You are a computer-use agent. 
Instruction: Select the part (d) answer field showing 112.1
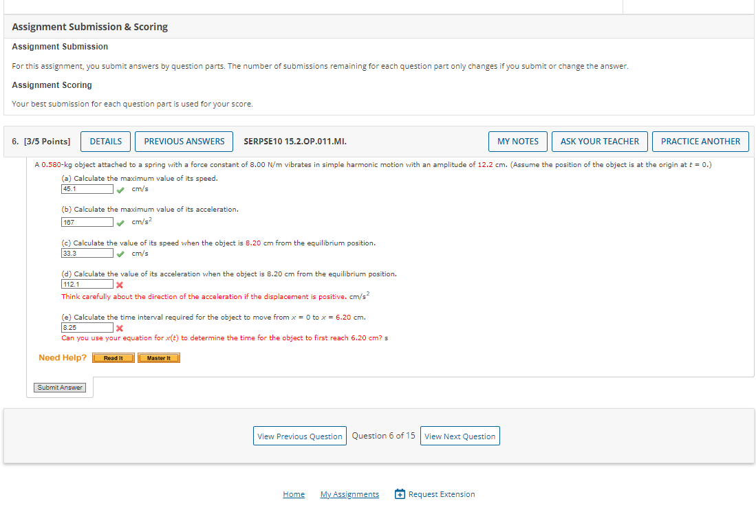[87, 283]
